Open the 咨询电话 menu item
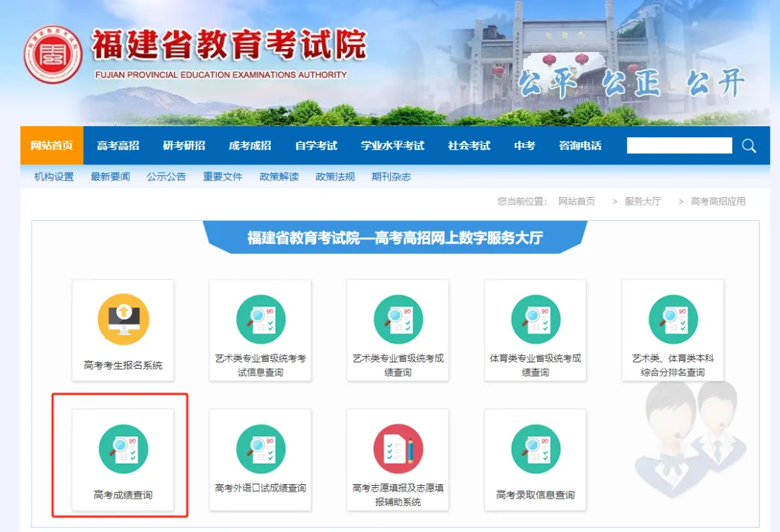Viewport: 780px width, 532px height. (580, 146)
